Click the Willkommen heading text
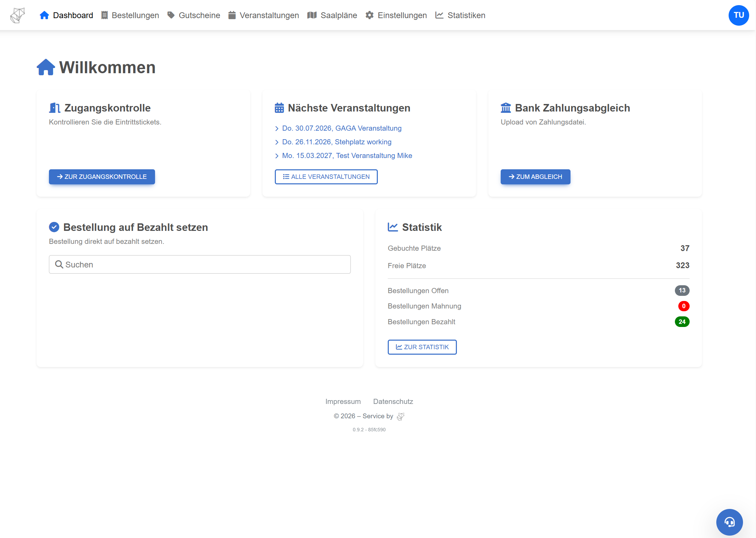 [x=107, y=67]
